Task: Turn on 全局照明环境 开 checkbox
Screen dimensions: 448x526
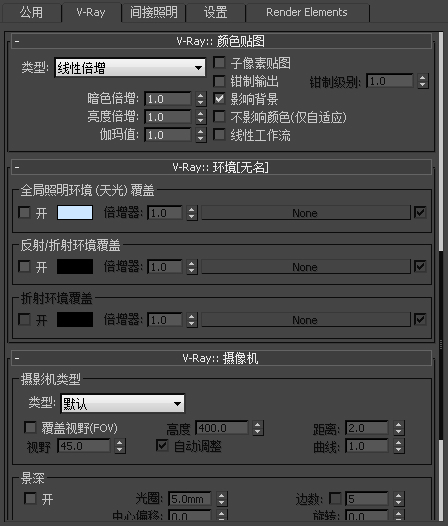Action: click(x=24, y=212)
